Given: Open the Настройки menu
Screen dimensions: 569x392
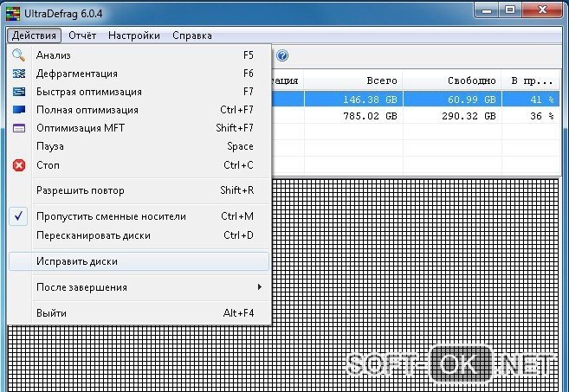Looking at the screenshot, I should (x=134, y=35).
